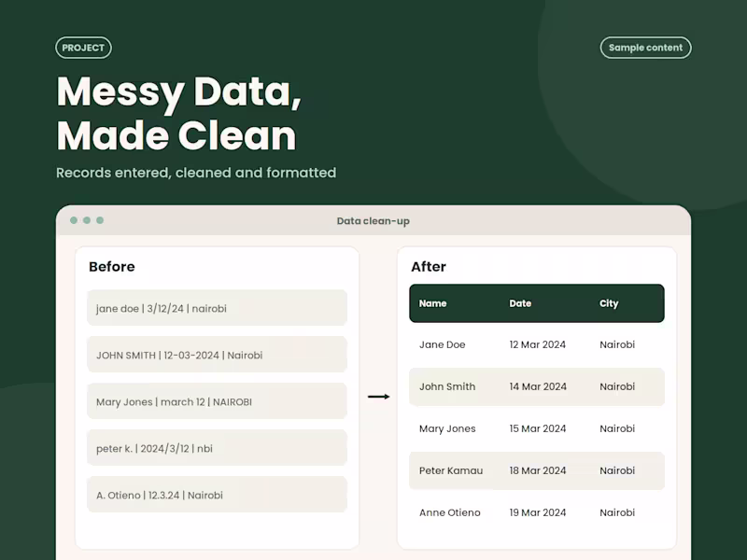Click the 14 Mar 2024 date cell
This screenshot has height=560, width=747.
538,386
